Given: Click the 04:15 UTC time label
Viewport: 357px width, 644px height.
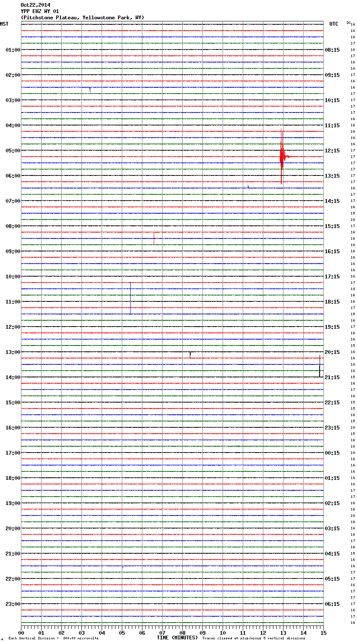Looking at the screenshot, I should [332, 554].
